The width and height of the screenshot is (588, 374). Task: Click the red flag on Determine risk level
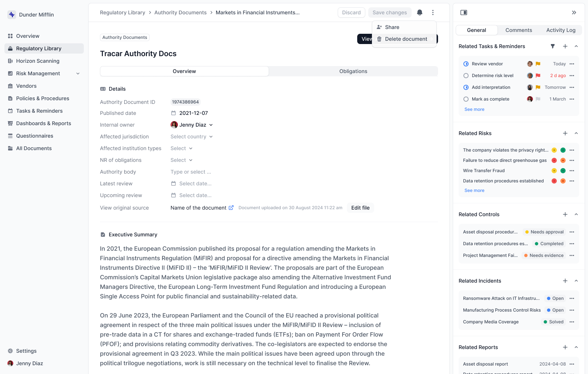538,76
